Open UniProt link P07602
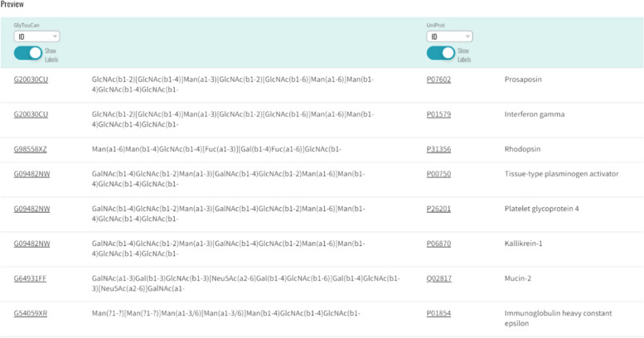644x338 pixels. coord(438,80)
